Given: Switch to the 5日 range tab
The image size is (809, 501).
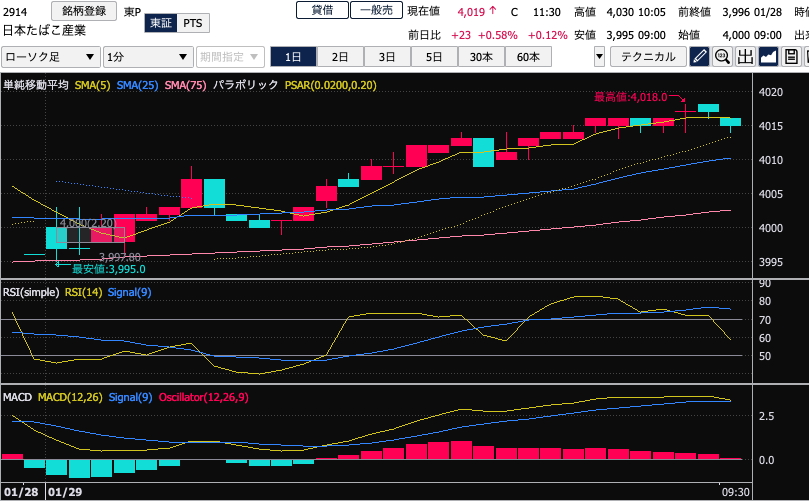Looking at the screenshot, I should click(434, 57).
